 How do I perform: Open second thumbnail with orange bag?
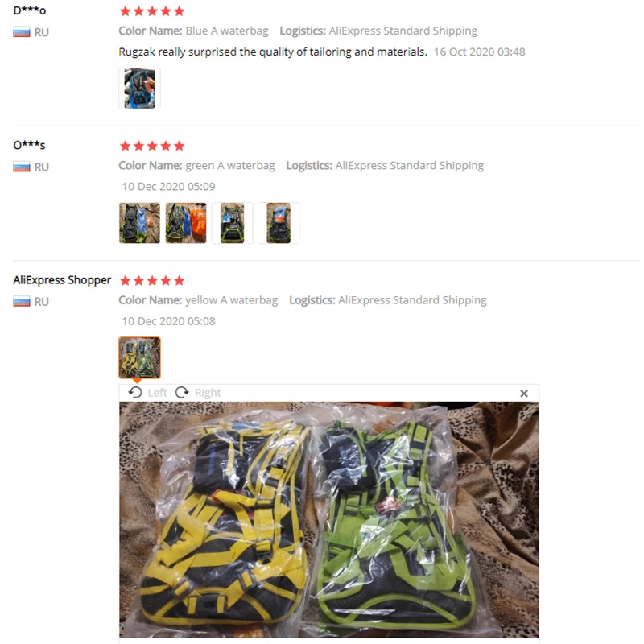(186, 223)
